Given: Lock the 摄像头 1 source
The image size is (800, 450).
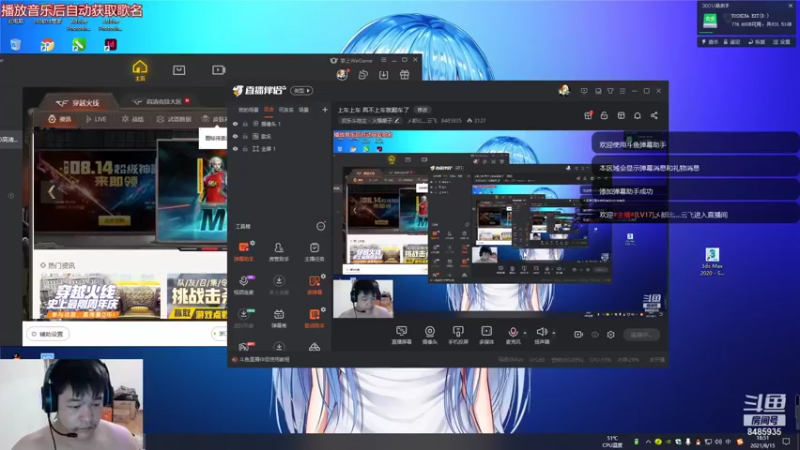Looking at the screenshot, I should 245,124.
